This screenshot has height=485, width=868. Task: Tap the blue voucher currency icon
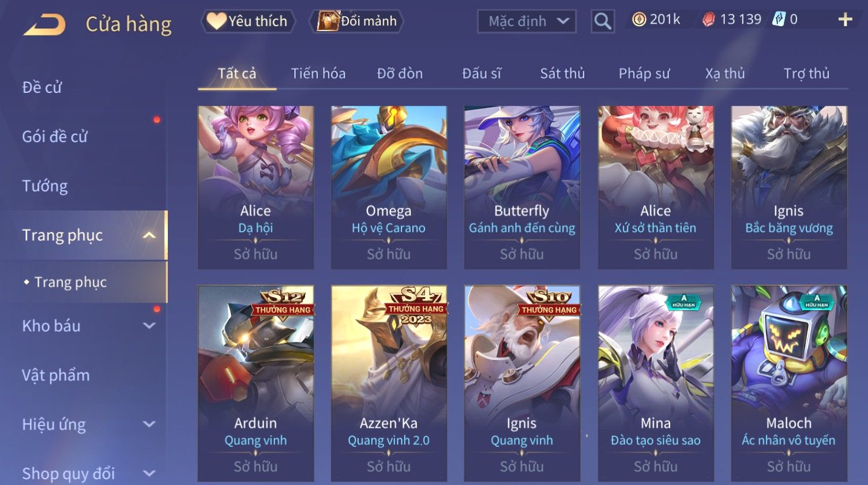coord(779,20)
